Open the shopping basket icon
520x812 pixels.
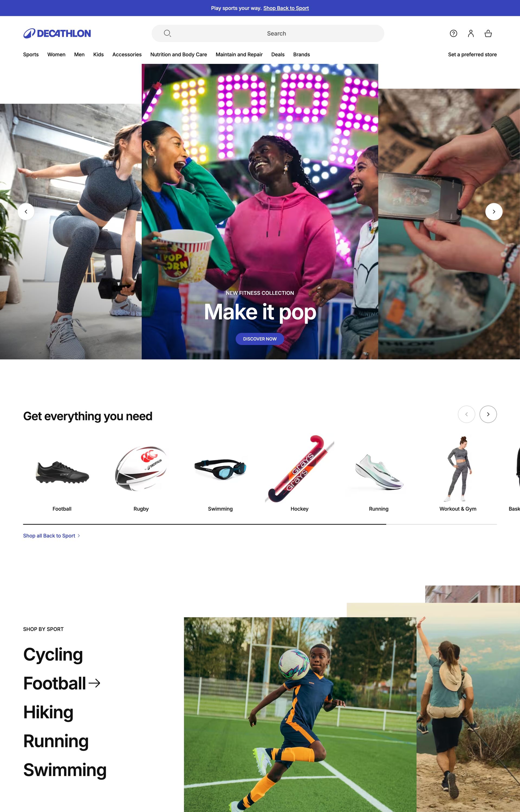click(488, 33)
